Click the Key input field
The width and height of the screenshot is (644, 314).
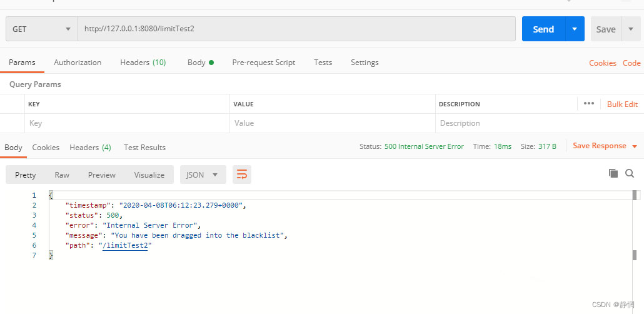127,123
